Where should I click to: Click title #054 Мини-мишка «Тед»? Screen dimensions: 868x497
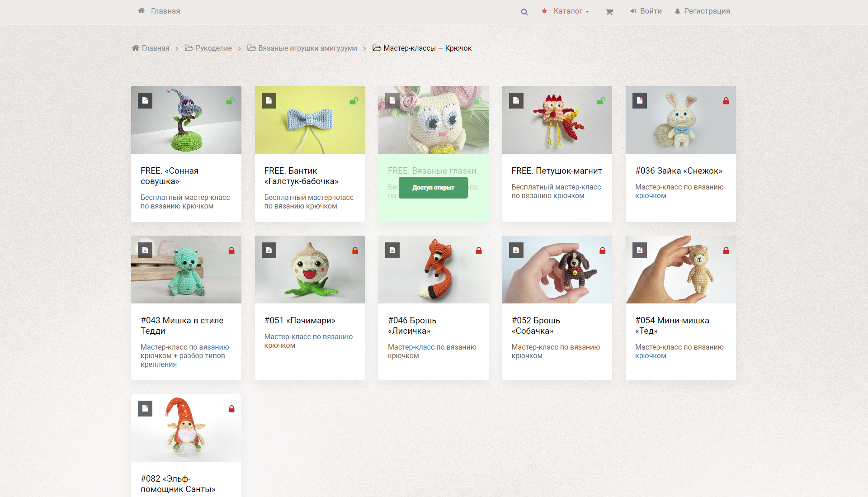click(672, 326)
